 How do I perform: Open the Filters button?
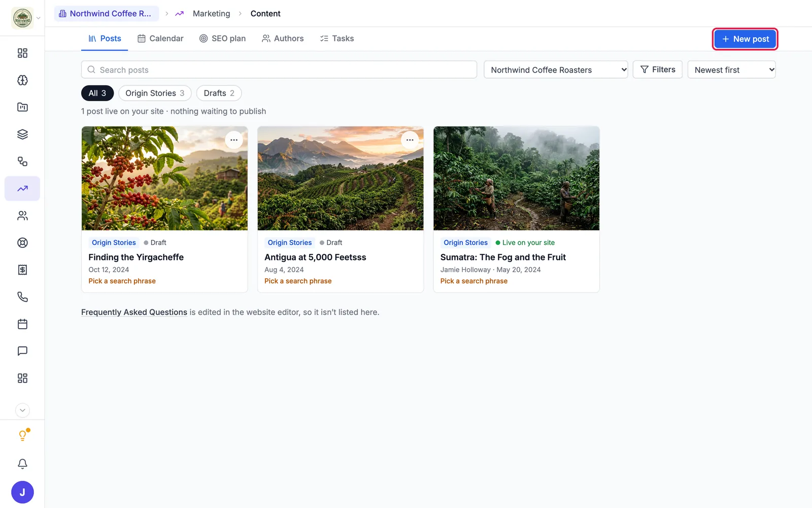(x=658, y=70)
